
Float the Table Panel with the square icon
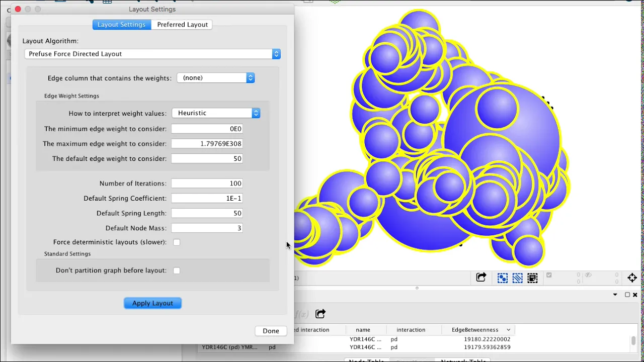pos(627,295)
